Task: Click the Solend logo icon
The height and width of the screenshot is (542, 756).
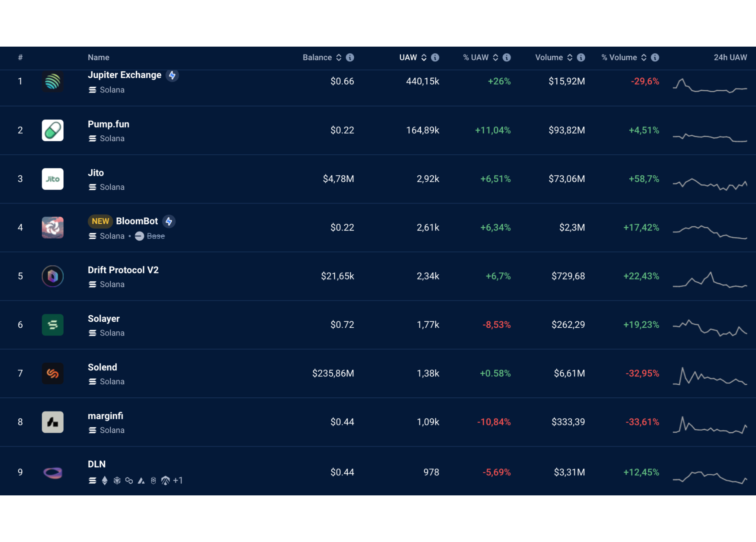Action: tap(53, 373)
